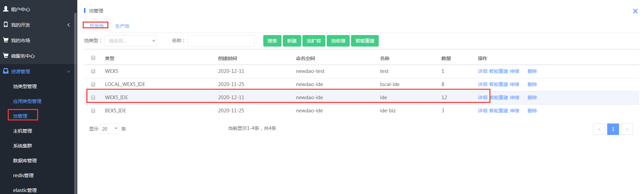Click the cart icon beside 微服务中心

(6, 56)
